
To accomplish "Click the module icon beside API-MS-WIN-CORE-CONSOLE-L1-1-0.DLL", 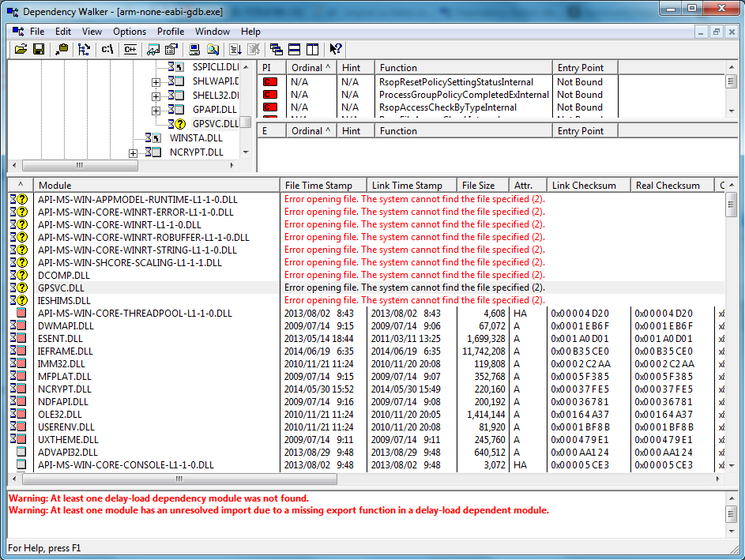I will coord(21,464).
